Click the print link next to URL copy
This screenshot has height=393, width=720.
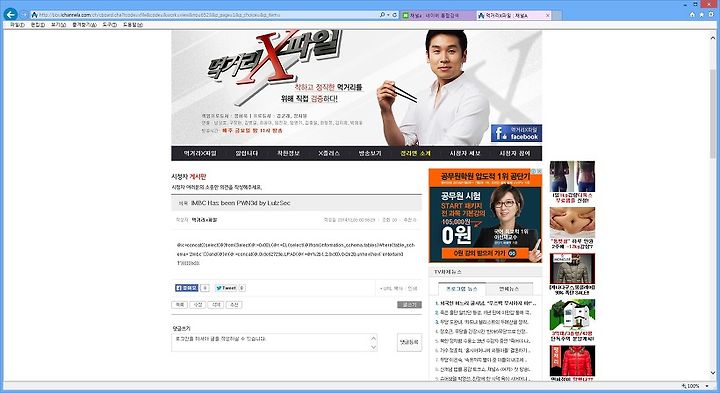tap(412, 288)
